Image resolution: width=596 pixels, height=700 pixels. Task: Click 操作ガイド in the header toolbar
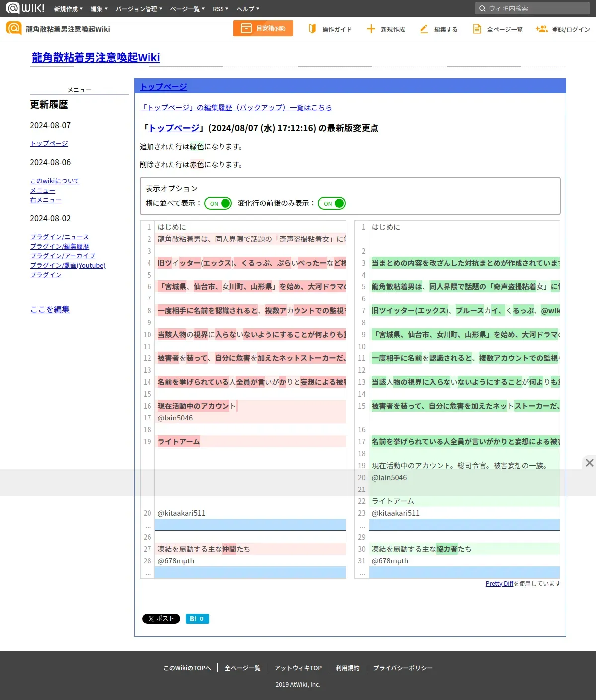tap(337, 29)
